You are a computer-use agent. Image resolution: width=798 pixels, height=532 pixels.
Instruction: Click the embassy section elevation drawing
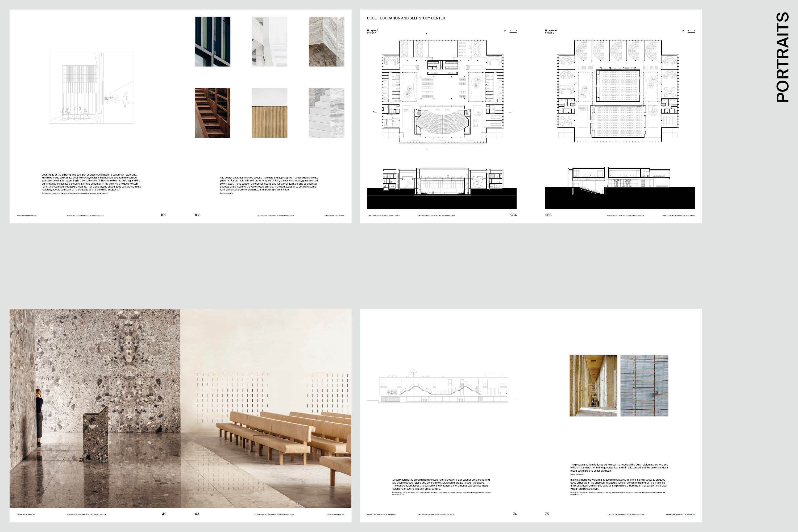[x=443, y=389]
